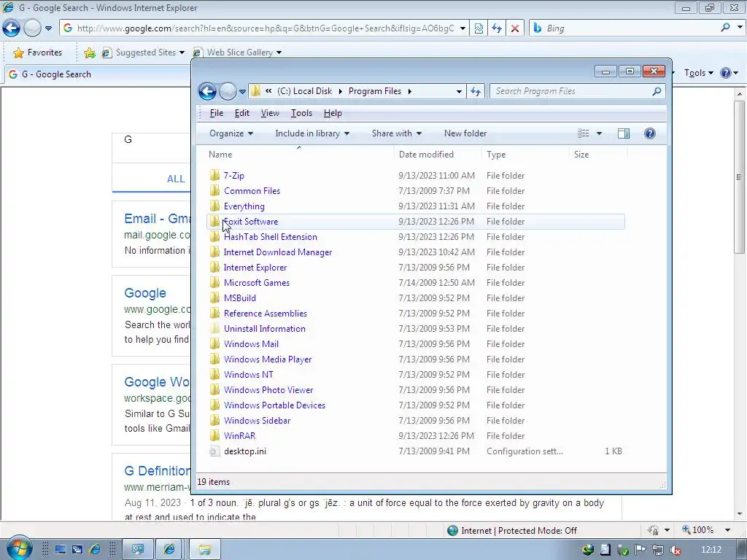Expand view options dropdown arrow
The height and width of the screenshot is (560, 747).
[x=599, y=133]
